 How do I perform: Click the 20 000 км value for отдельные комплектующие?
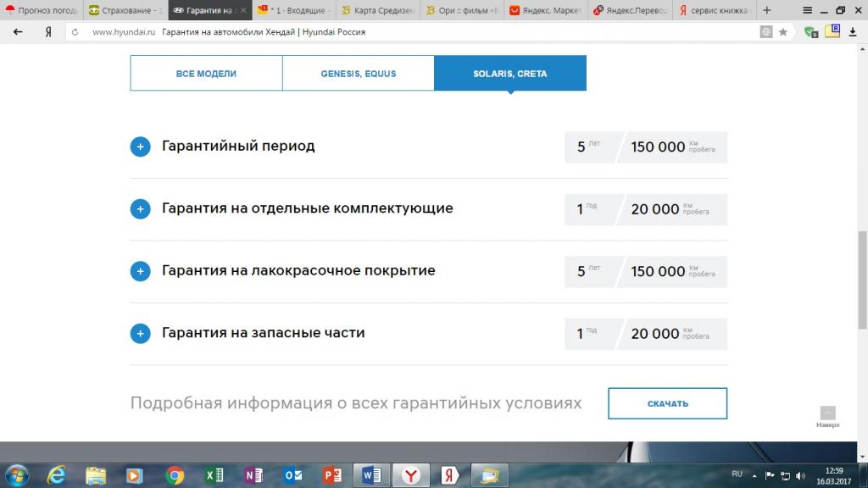pyautogui.click(x=672, y=210)
